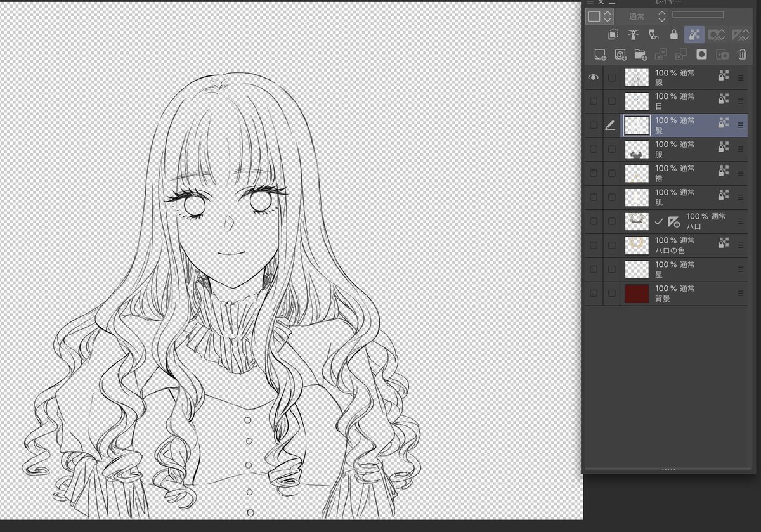Click transparent-lock icon on 襟 layer
Screen dimensions: 761x532
point(724,172)
